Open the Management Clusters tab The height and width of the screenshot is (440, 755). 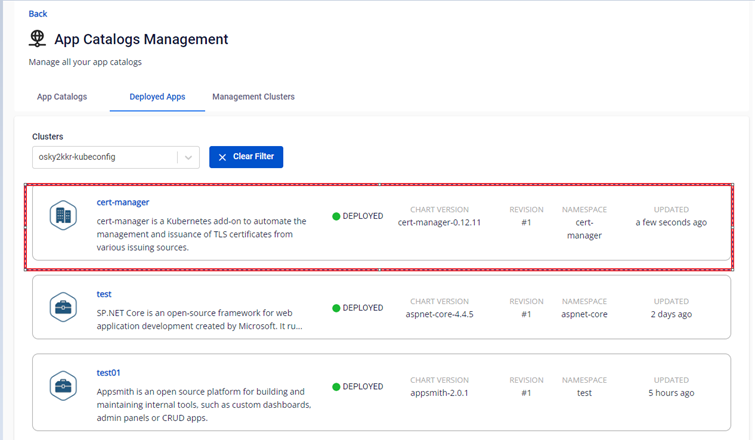pyautogui.click(x=253, y=97)
